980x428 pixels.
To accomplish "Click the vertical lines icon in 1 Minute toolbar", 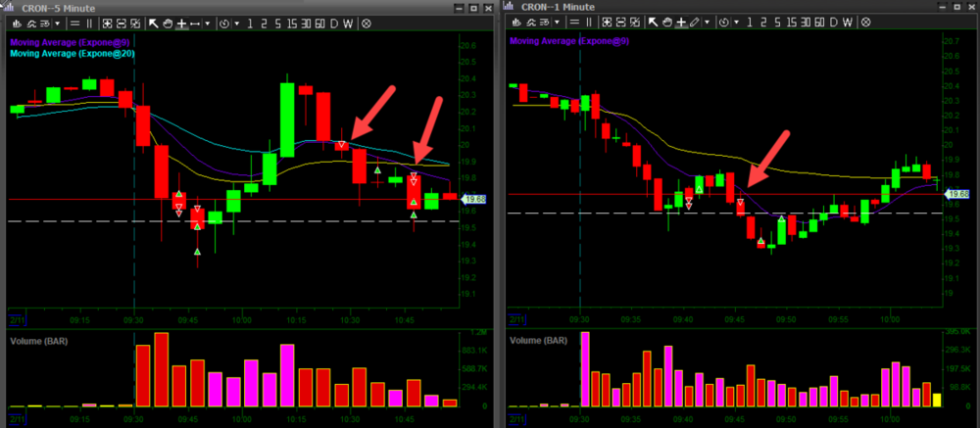I will tap(588, 23).
